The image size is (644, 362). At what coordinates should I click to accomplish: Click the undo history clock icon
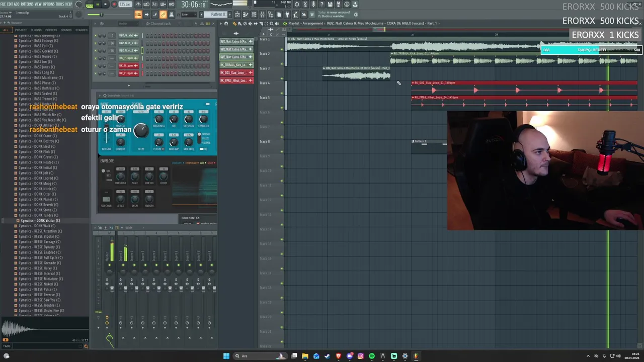click(296, 4)
